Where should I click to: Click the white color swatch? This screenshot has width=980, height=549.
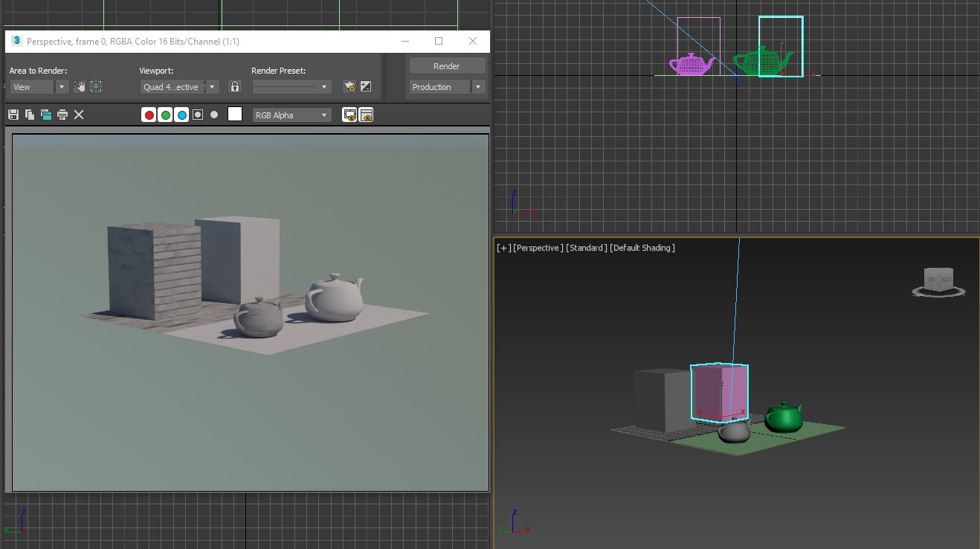[x=235, y=115]
